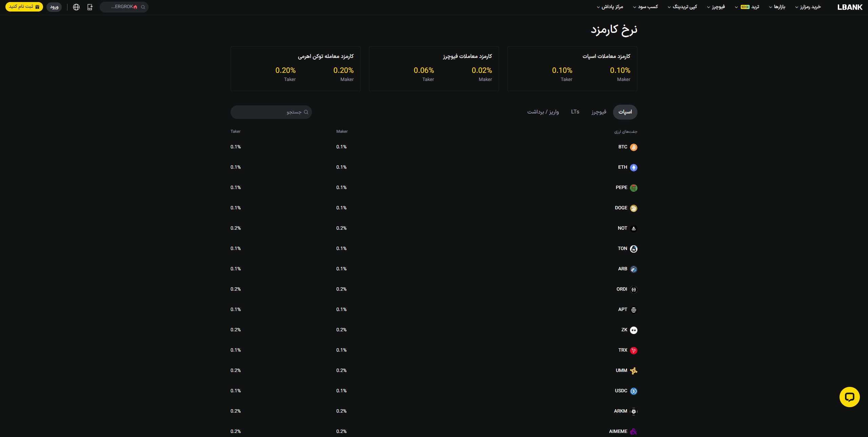Click the ورود login button
The width and height of the screenshot is (868, 437).
54,7
